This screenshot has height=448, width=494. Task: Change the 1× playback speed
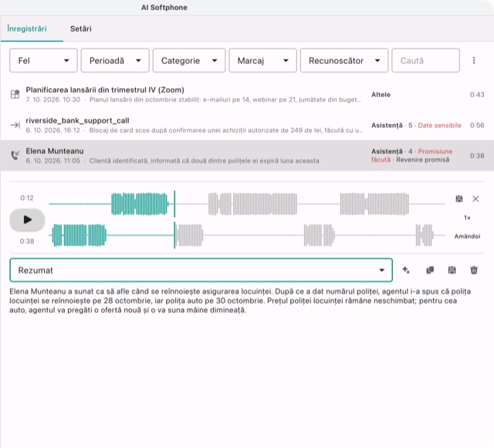[x=467, y=217]
